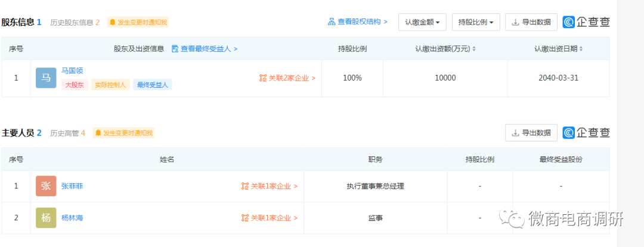Enable 发生变更时通知我 for 主要人员
Viewport: 644px width, 247px height.
tap(123, 133)
